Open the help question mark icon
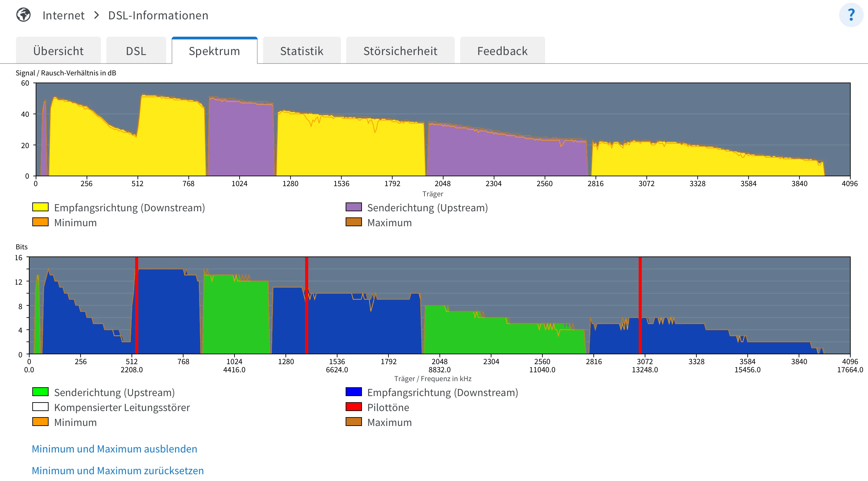The width and height of the screenshot is (868, 481). pyautogui.click(x=851, y=15)
